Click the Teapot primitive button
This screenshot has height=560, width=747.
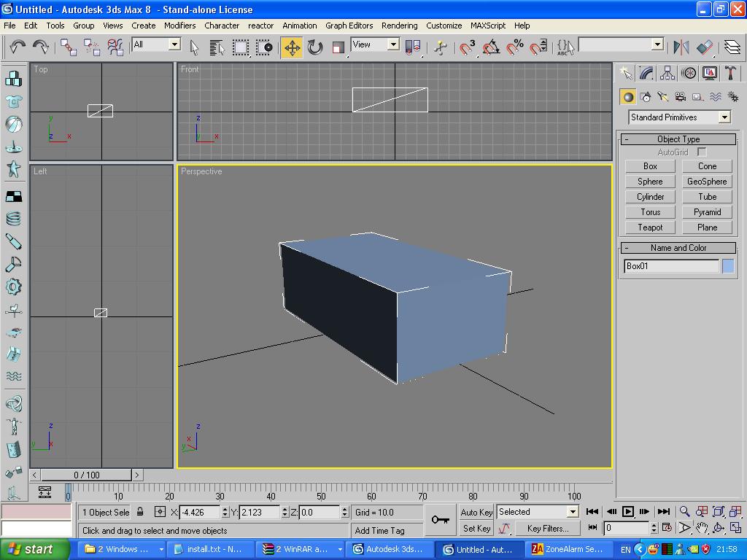(x=650, y=227)
